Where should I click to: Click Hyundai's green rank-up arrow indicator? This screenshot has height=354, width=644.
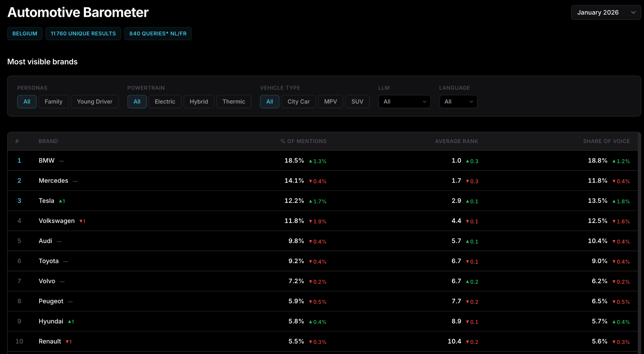point(71,322)
